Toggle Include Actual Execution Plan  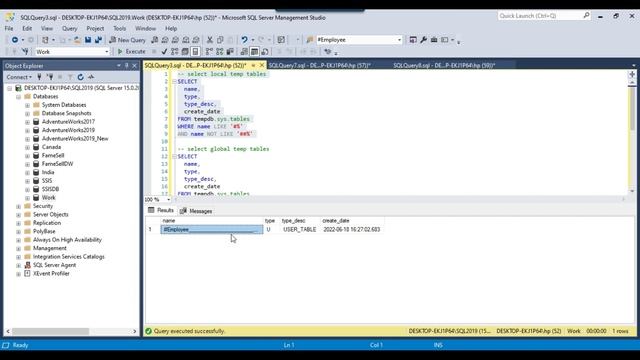pos(209,52)
